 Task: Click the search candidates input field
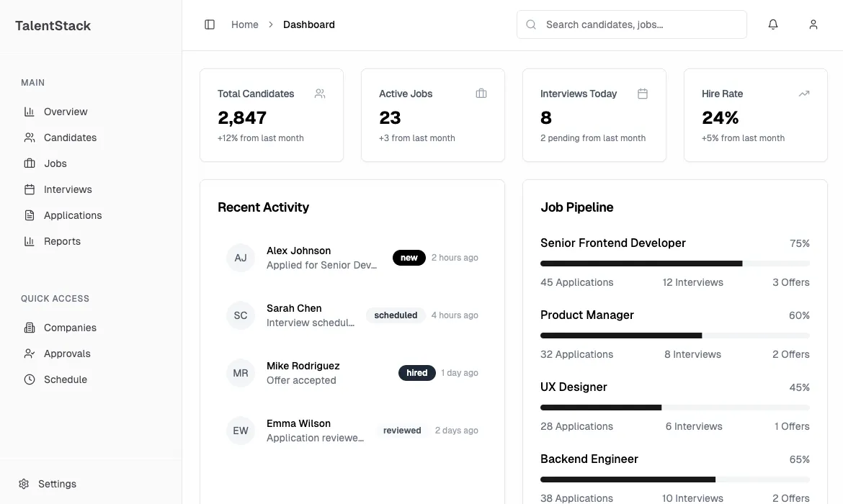[631, 24]
